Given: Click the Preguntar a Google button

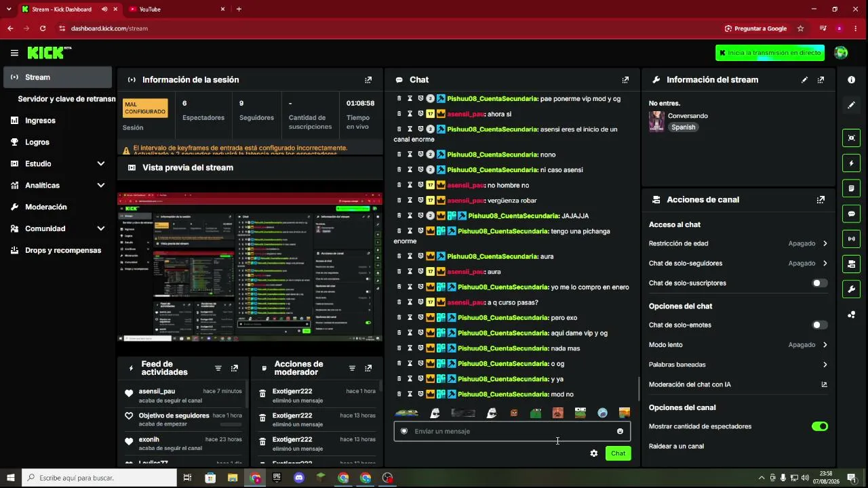Looking at the screenshot, I should [x=755, y=28].
